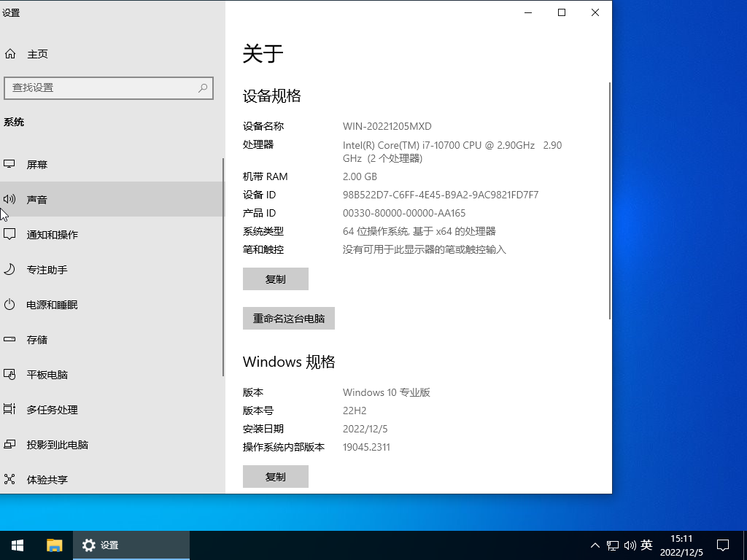Click the search magnifier in settings box
Screen dimensions: 747x560
203,87
